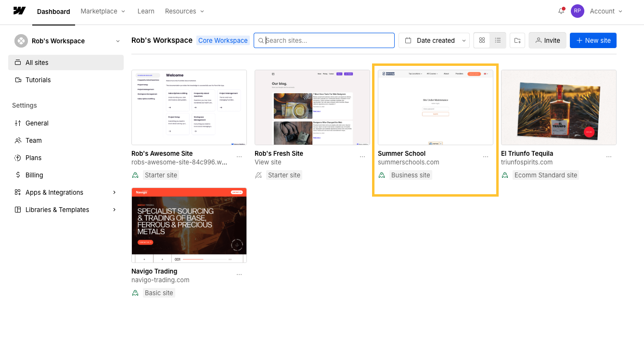Click View site under Rob's Fresh Site
Image resolution: width=644 pixels, height=362 pixels.
(x=268, y=162)
